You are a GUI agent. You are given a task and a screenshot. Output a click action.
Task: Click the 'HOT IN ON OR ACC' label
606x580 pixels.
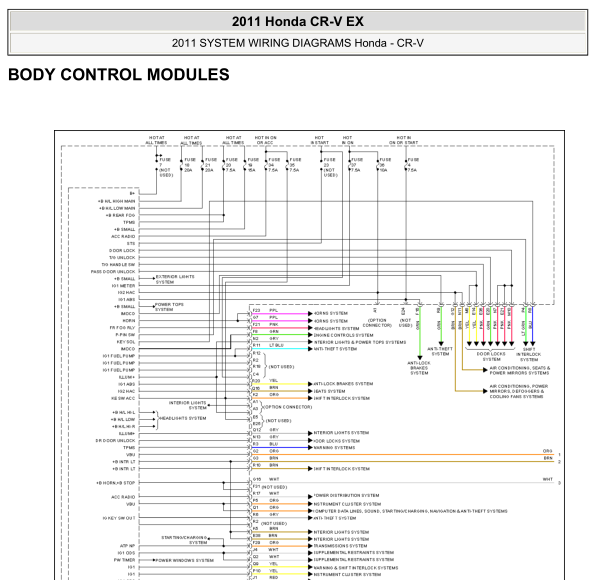tap(266, 140)
